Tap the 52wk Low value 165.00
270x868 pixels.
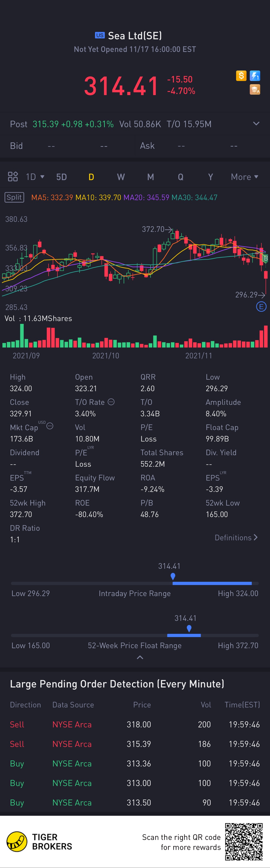pyautogui.click(x=217, y=515)
